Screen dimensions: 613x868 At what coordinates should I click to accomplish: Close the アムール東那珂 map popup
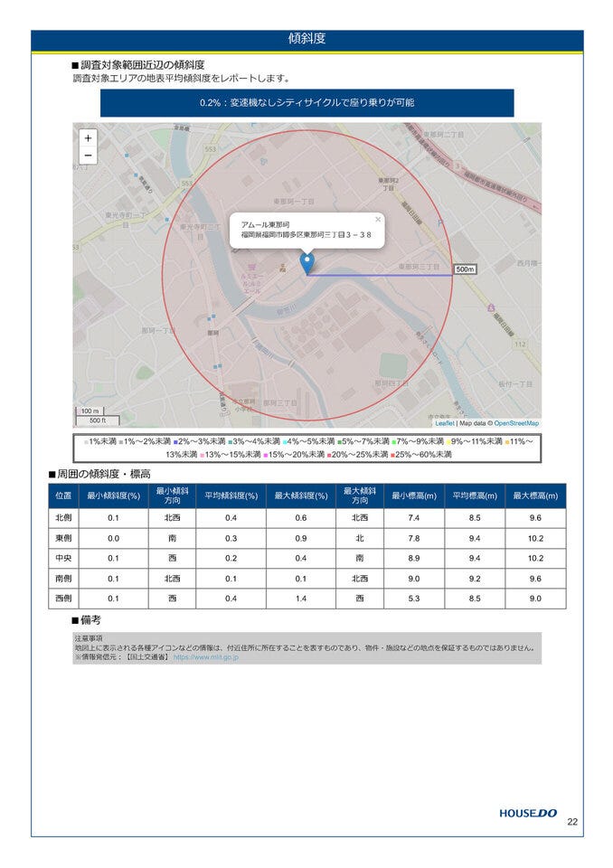[378, 220]
